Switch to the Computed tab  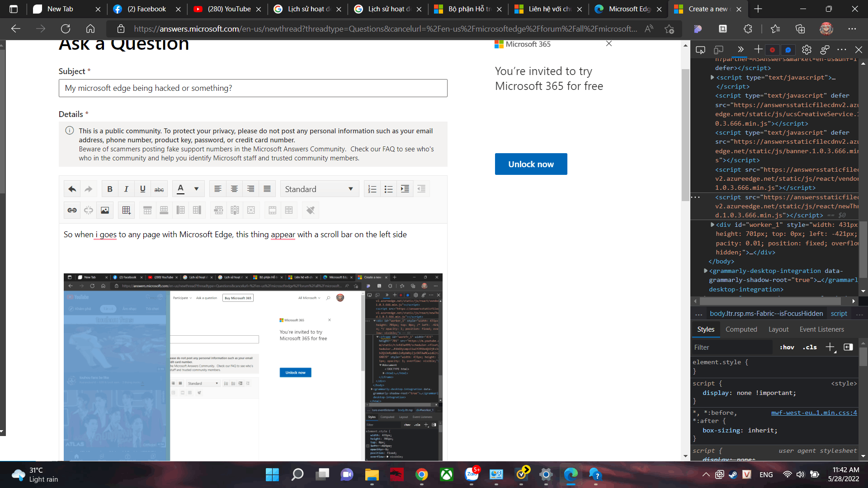coord(741,329)
